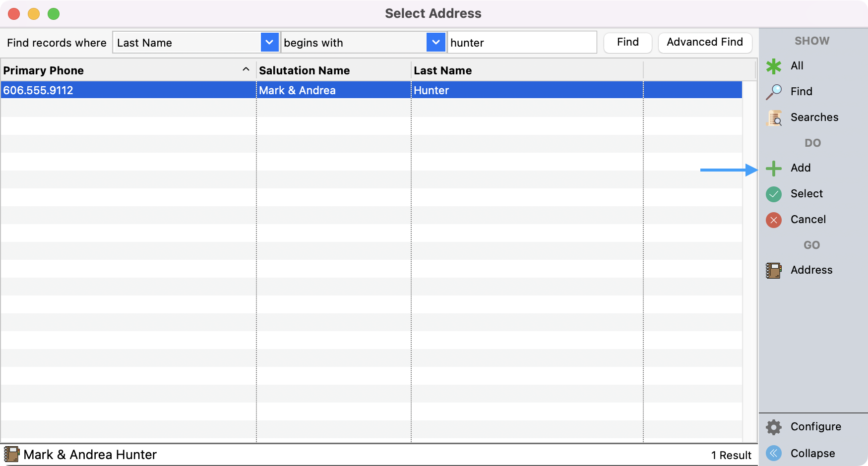868x466 pixels.
Task: Click the red X Cancel icon
Action: [773, 220]
